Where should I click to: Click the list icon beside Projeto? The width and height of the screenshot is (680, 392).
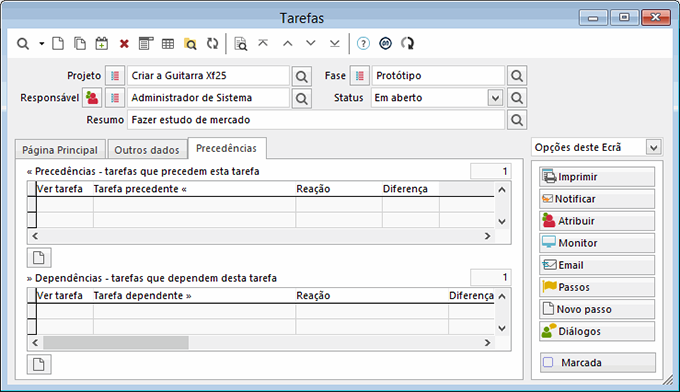click(115, 76)
